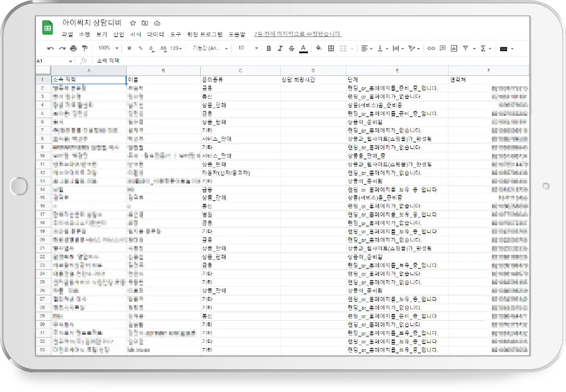Viewport: 566px width, 392px height.
Task: Open the 삽입 menu
Action: coord(119,34)
